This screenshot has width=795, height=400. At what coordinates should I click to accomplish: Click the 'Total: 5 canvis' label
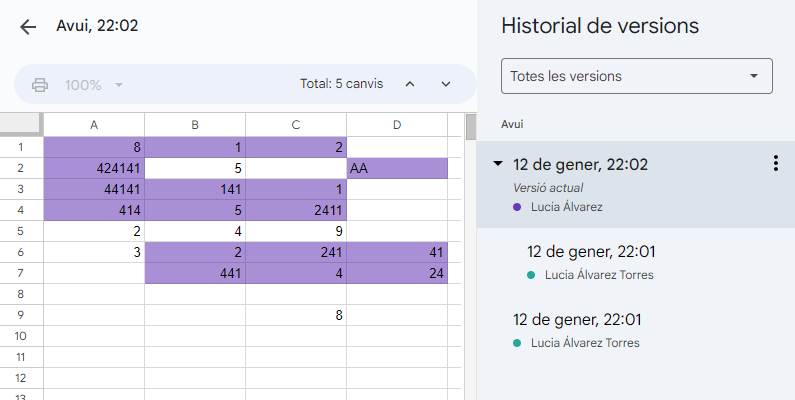[341, 85]
